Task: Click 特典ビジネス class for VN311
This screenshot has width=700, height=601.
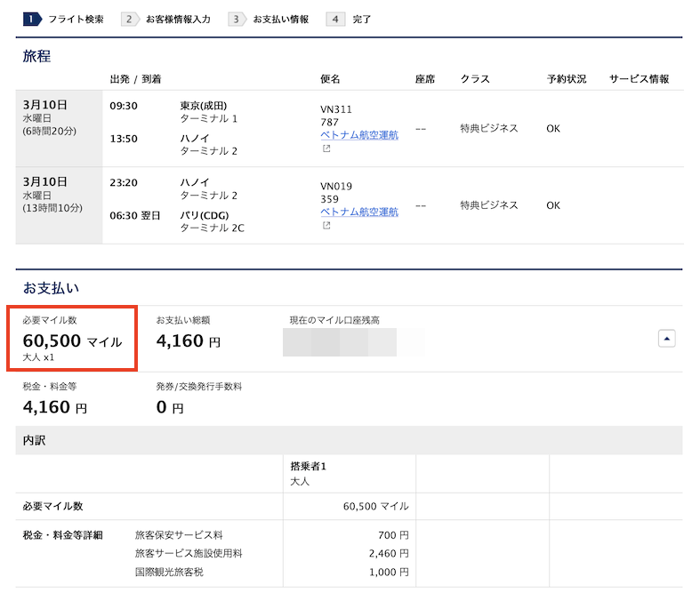Action: coord(489,129)
